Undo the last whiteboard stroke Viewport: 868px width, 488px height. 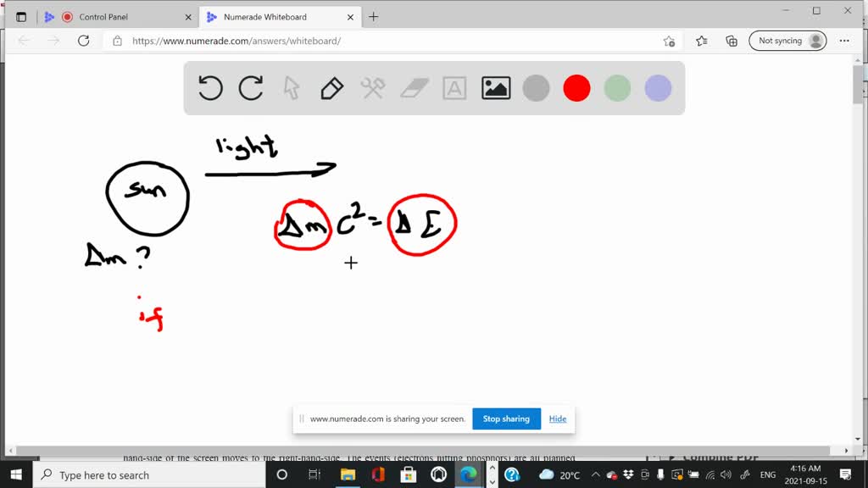click(x=210, y=88)
